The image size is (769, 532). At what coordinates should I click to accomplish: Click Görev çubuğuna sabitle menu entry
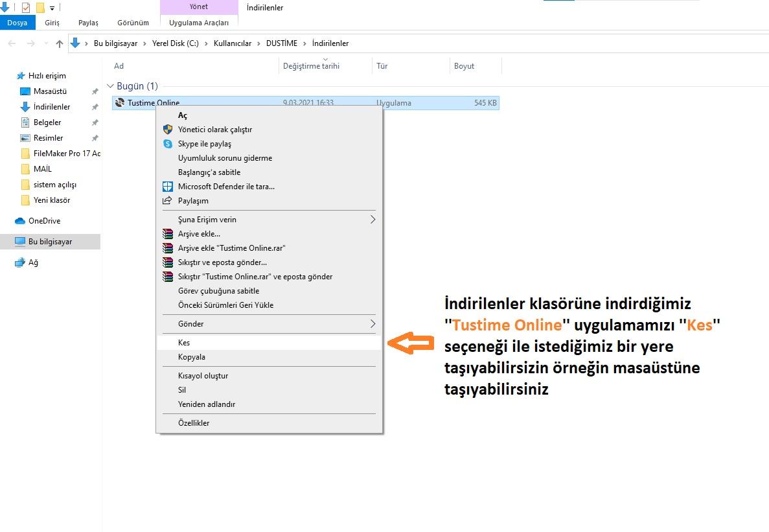click(269, 291)
